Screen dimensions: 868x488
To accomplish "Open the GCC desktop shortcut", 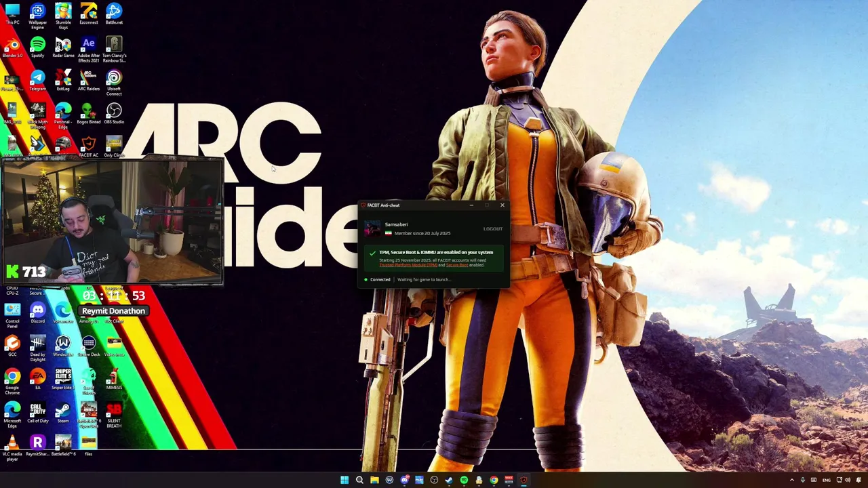I will (x=12, y=346).
